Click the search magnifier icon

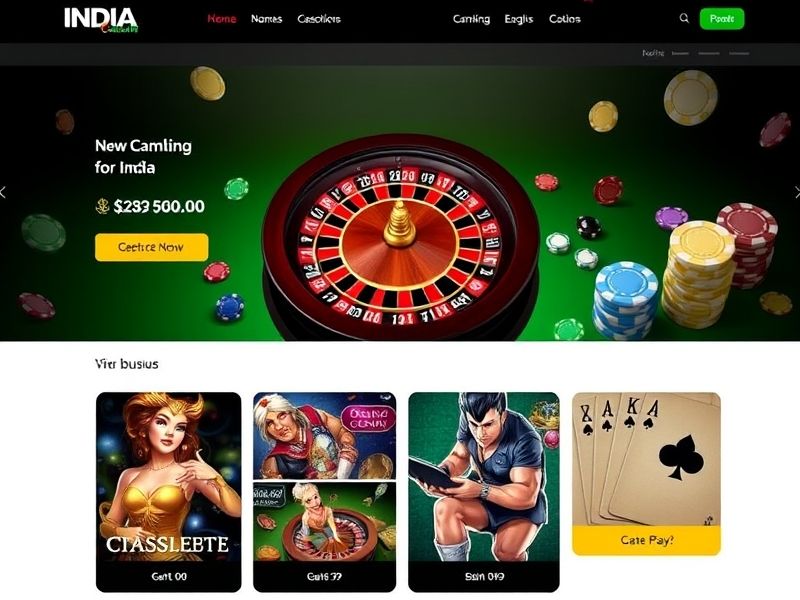click(x=684, y=18)
